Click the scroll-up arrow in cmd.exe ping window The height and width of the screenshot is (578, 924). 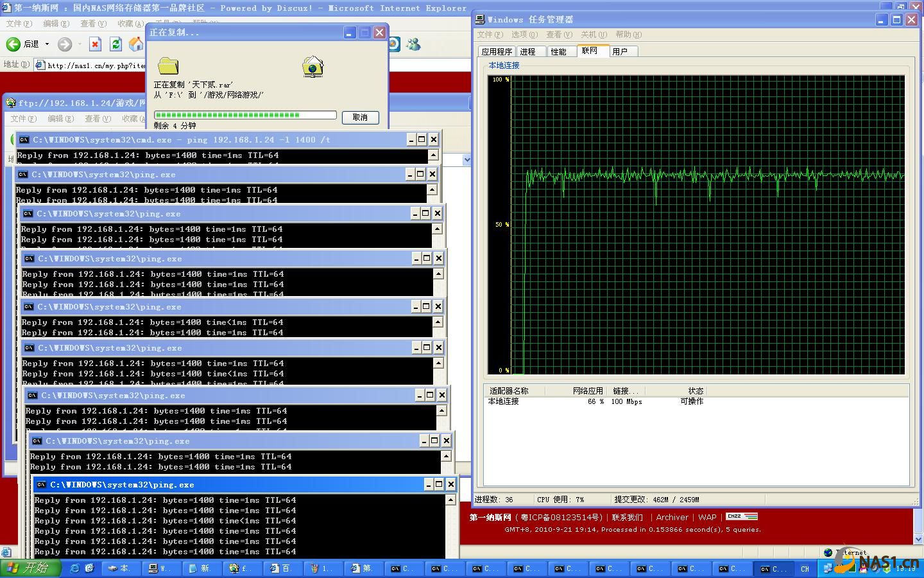[x=434, y=155]
